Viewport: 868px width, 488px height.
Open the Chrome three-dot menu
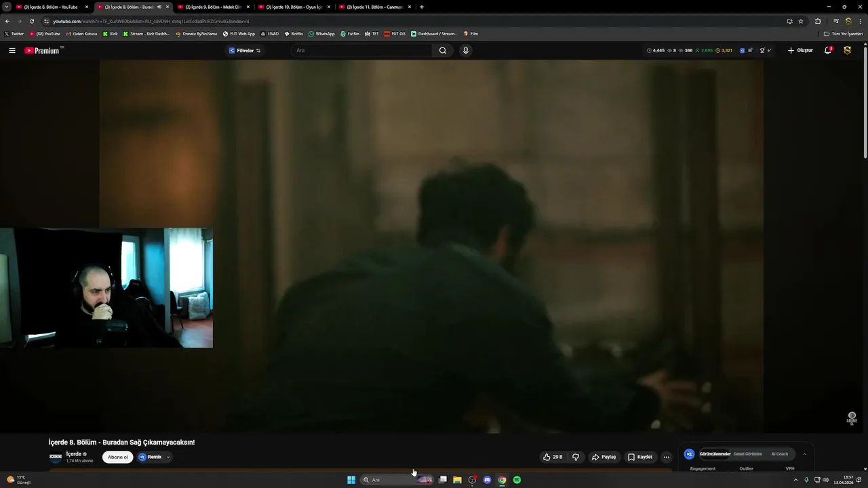(860, 21)
